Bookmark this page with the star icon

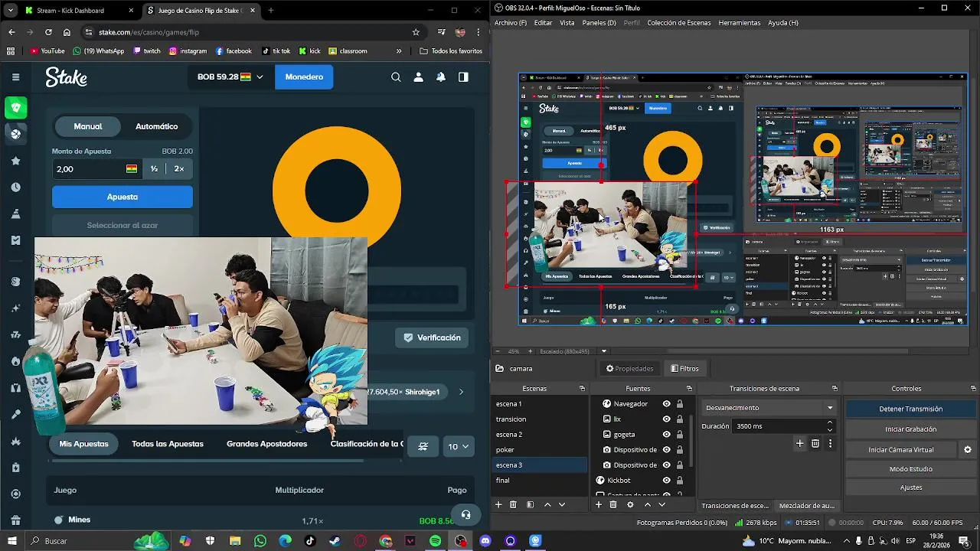pos(416,32)
